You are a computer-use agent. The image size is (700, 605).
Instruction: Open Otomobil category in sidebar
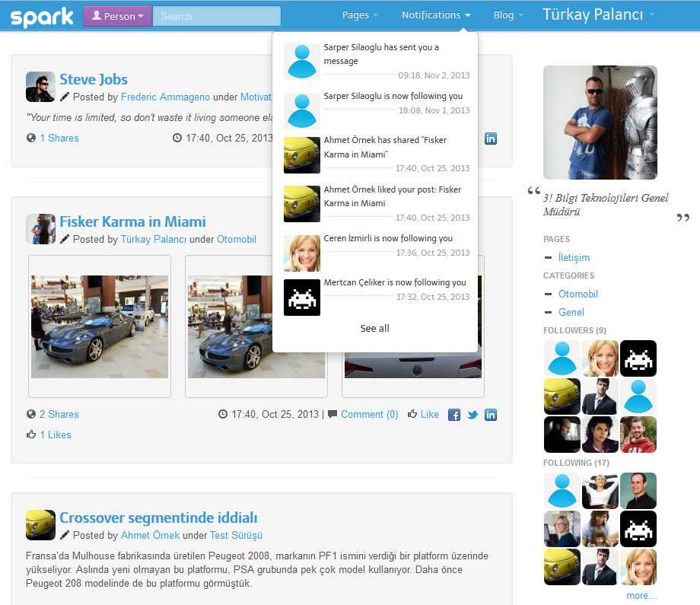[578, 295]
